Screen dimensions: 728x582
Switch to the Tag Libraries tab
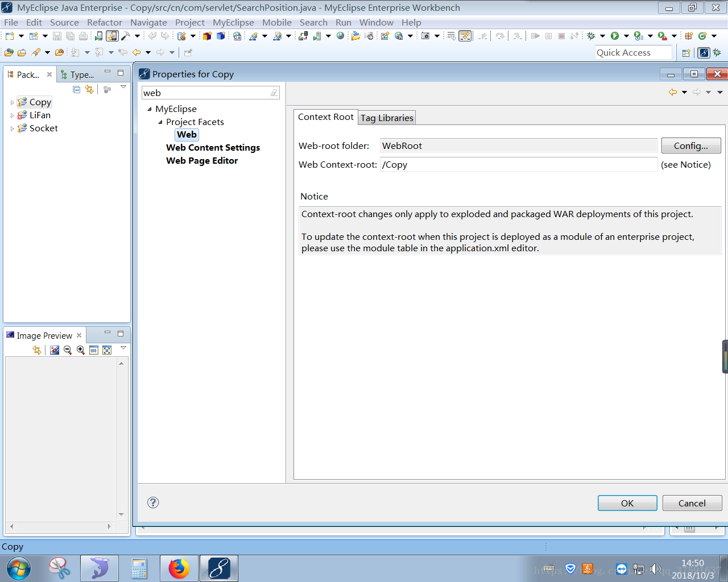[387, 118]
